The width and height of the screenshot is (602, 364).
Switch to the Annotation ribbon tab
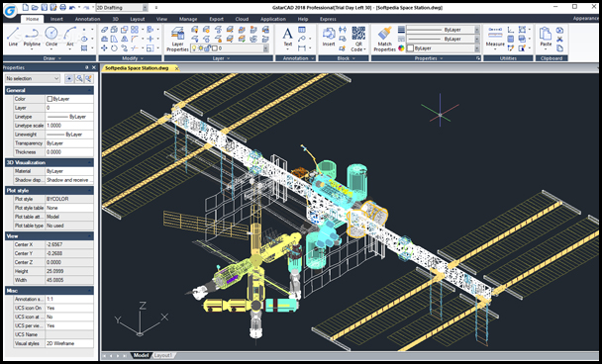click(87, 19)
